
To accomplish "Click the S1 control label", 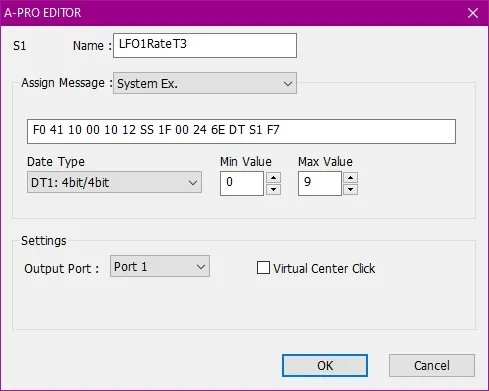I will (20, 46).
